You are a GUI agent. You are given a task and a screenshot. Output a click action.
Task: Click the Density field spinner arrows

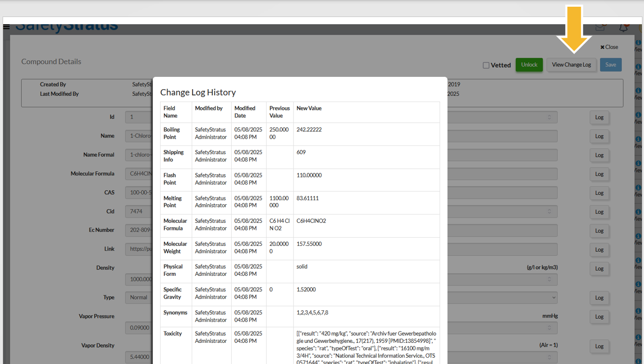click(x=549, y=279)
